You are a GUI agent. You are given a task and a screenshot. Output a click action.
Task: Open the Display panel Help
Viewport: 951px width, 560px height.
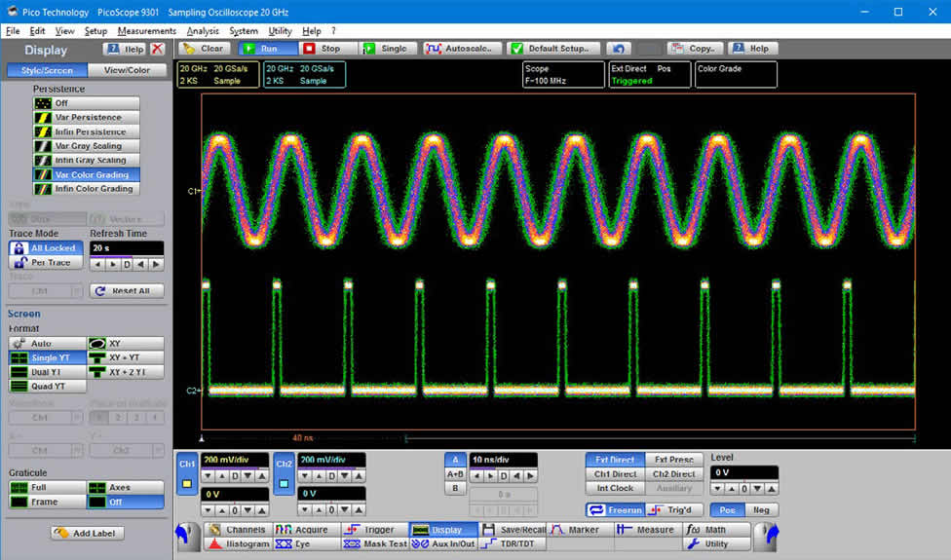(x=125, y=49)
